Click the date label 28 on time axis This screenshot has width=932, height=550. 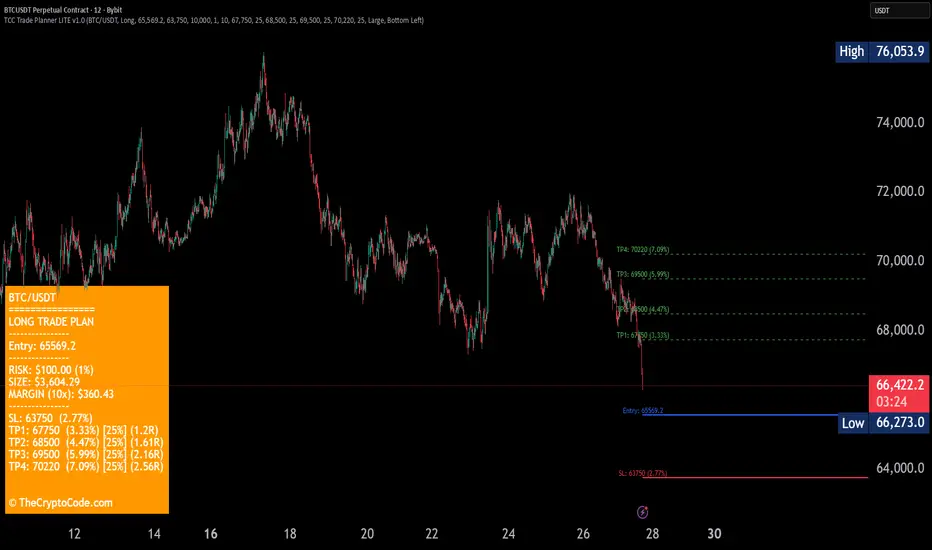pos(652,534)
